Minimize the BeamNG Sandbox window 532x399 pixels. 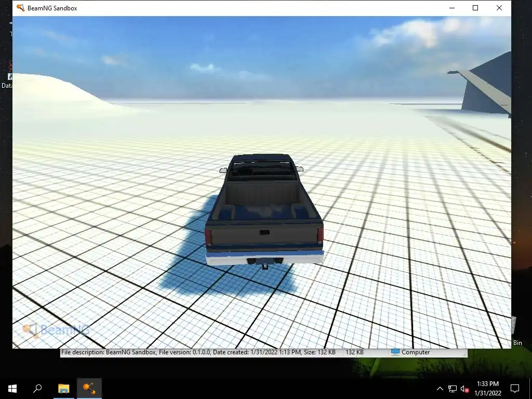pos(452,8)
